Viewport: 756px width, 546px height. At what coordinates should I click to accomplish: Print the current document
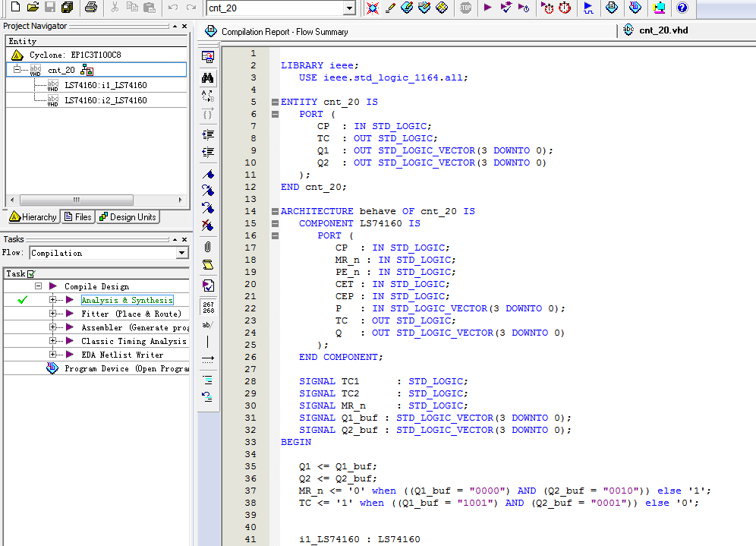point(90,7)
